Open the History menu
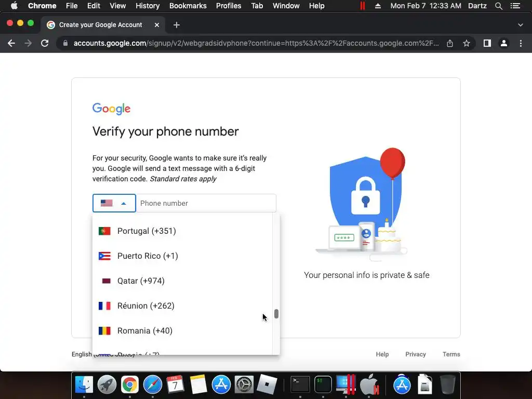 point(148,6)
